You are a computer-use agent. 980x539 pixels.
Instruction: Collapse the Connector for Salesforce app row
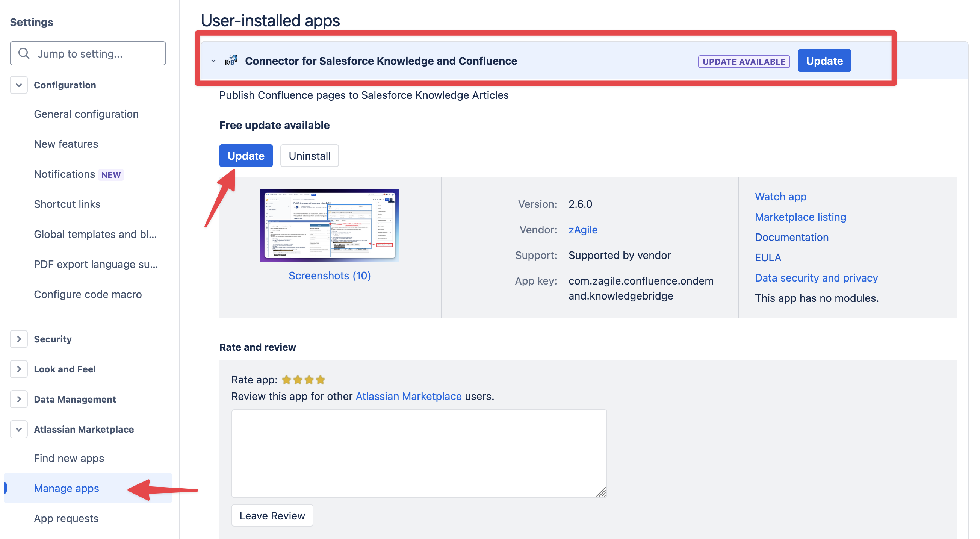pyautogui.click(x=213, y=61)
